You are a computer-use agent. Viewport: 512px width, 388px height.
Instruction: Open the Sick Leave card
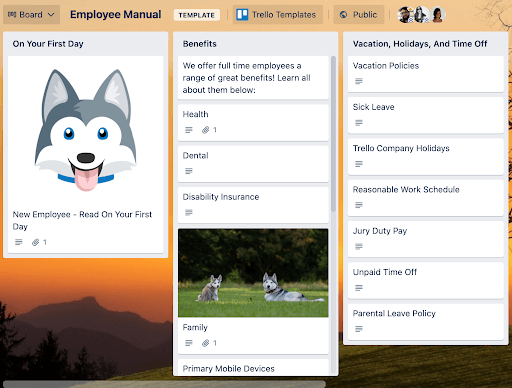(x=426, y=115)
